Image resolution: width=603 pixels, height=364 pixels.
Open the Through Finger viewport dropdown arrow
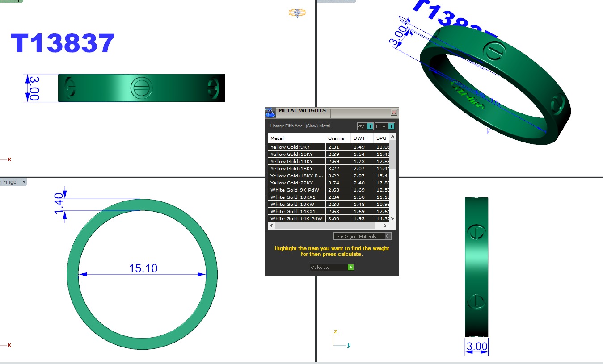click(24, 182)
